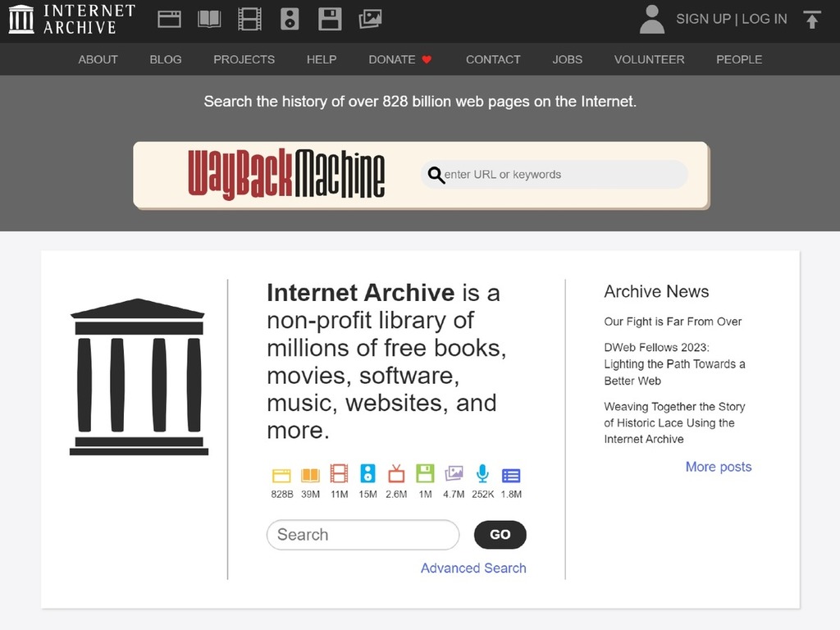Open the People menu item
Screen dimensions: 840x630
739,59
